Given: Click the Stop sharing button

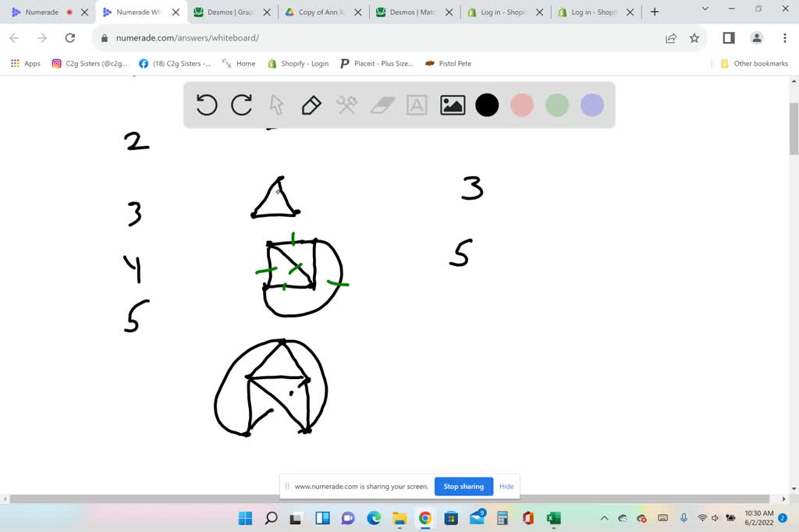Looking at the screenshot, I should 463,486.
